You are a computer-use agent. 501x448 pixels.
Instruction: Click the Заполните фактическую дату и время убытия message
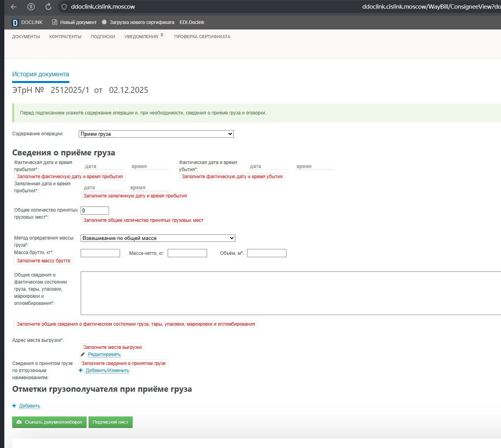tap(232, 177)
